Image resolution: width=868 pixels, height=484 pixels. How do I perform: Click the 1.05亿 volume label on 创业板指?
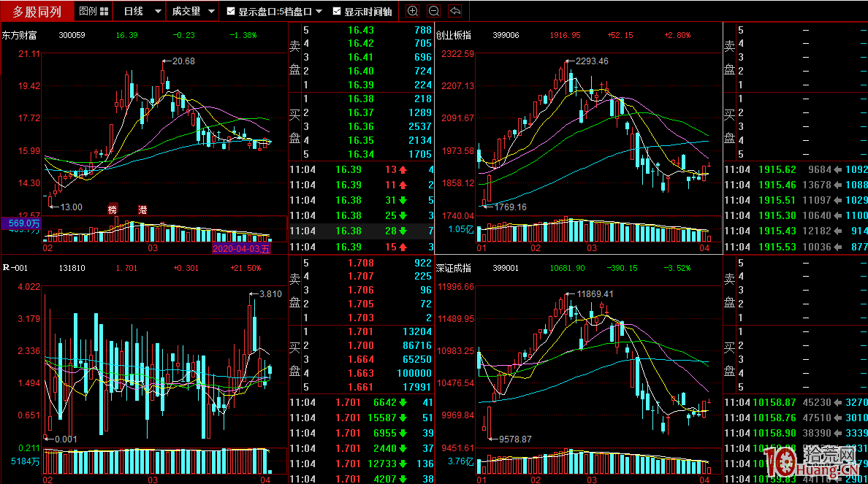tap(460, 229)
